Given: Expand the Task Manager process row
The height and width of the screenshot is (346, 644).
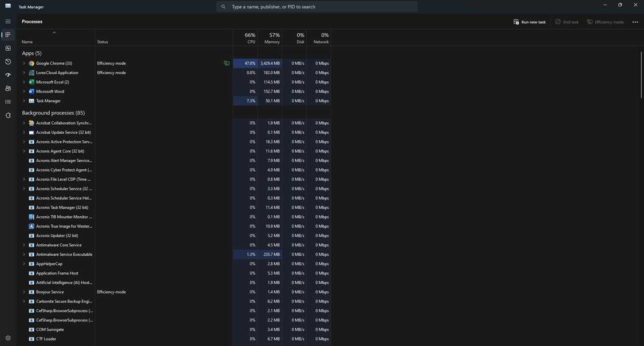Looking at the screenshot, I should click(x=24, y=101).
